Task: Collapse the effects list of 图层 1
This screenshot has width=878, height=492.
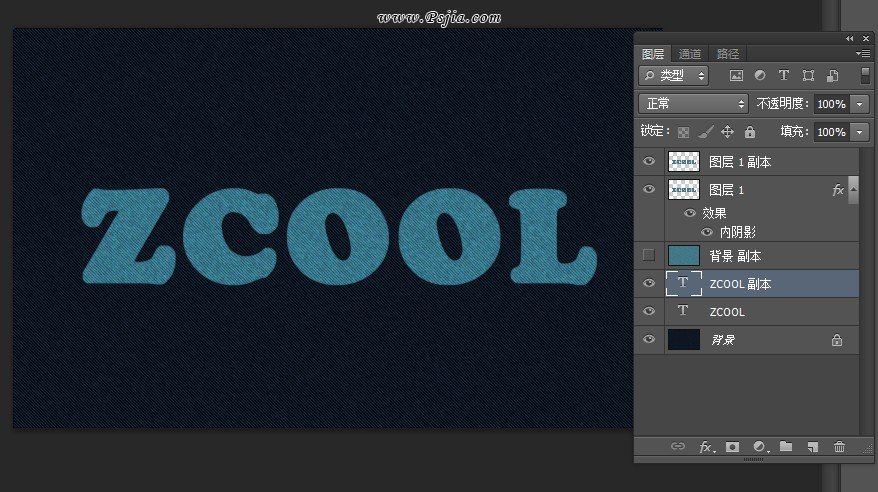Action: click(853, 190)
